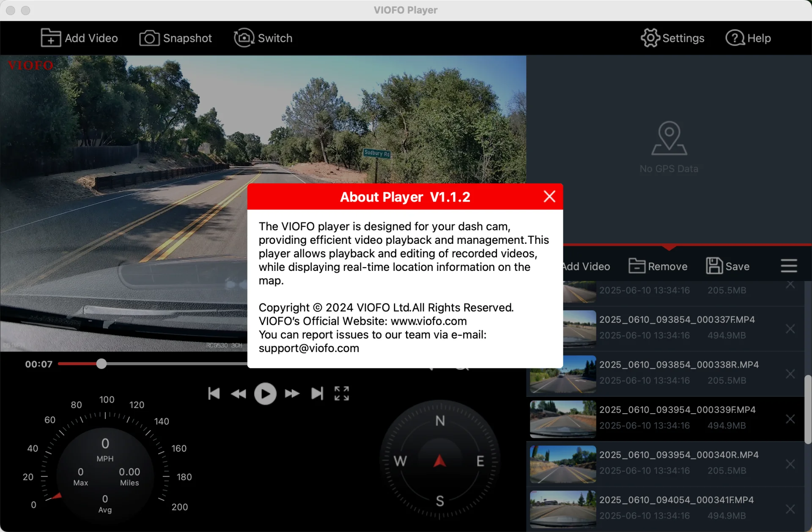The width and height of the screenshot is (812, 532).
Task: Open the playlist hamburger menu
Action: coord(789,266)
